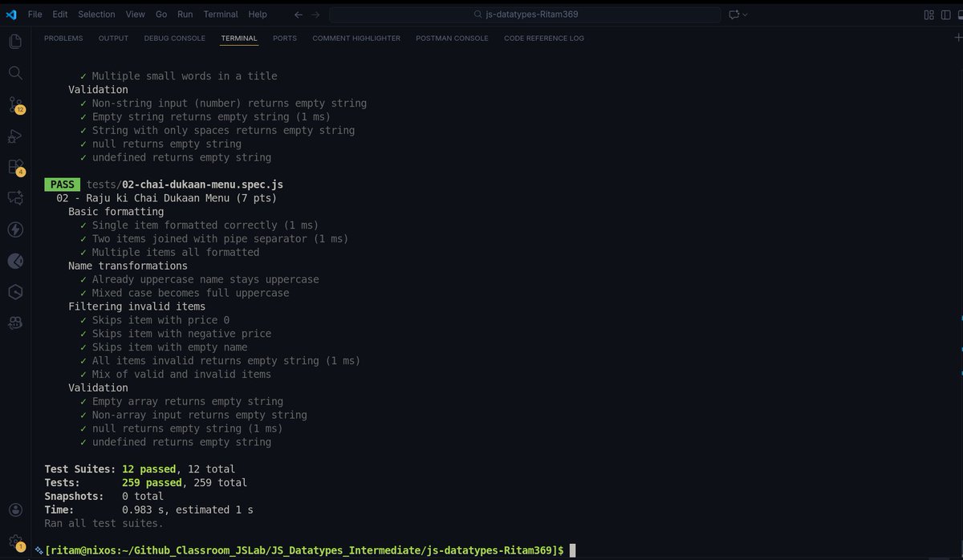Open the Search view in activity bar
963x560 pixels.
point(15,73)
